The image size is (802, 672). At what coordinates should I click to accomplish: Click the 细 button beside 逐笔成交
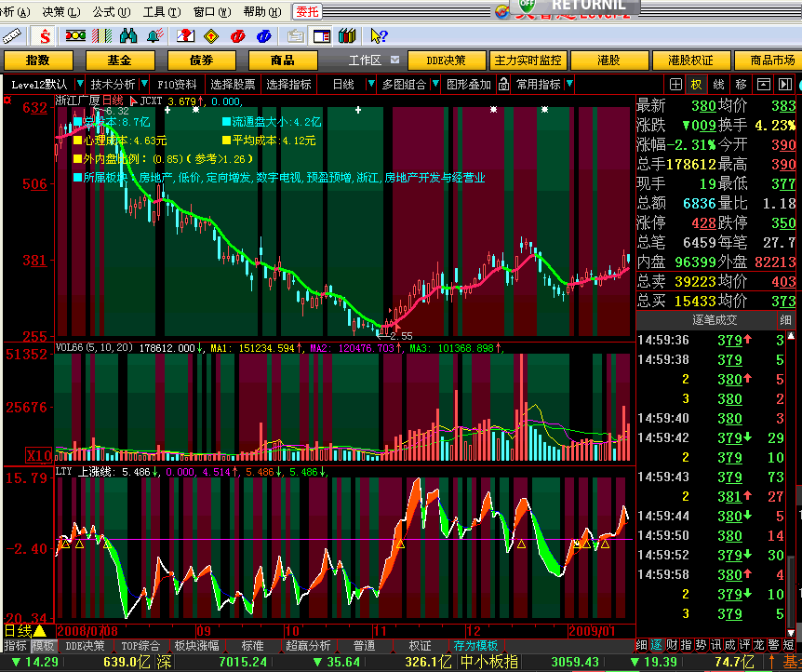coord(785,320)
